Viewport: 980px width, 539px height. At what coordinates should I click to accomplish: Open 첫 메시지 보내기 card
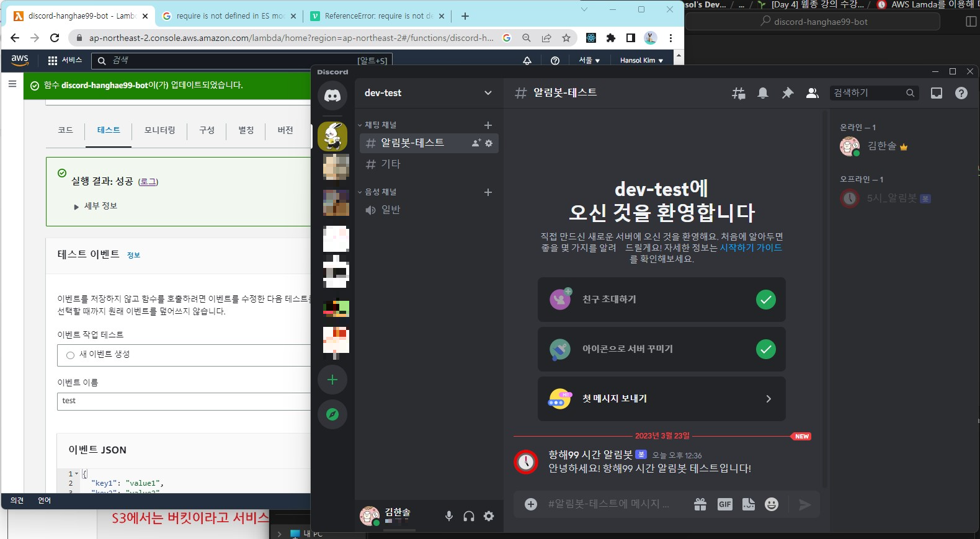pos(662,399)
